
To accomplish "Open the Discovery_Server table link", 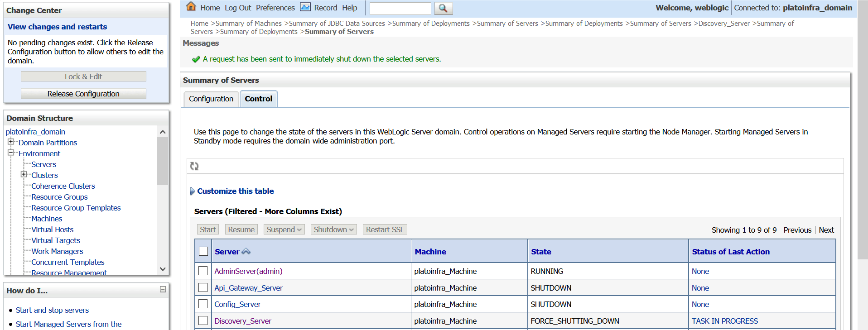I will [x=243, y=321].
